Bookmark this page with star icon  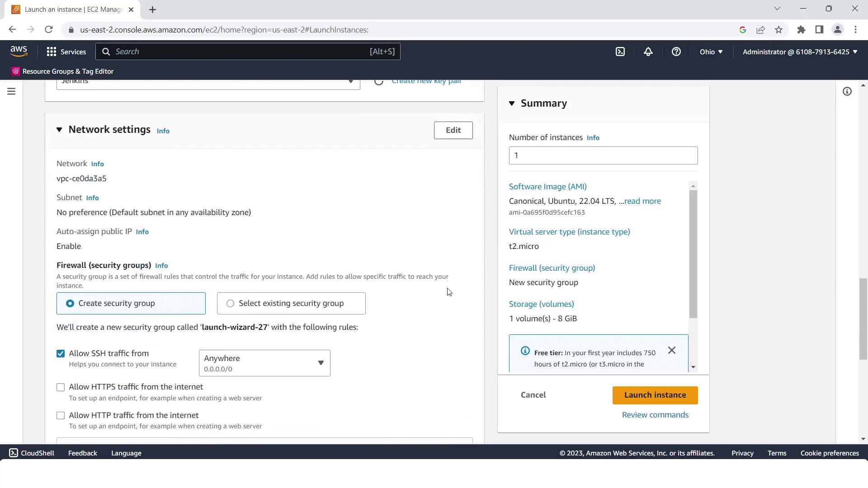(x=778, y=30)
